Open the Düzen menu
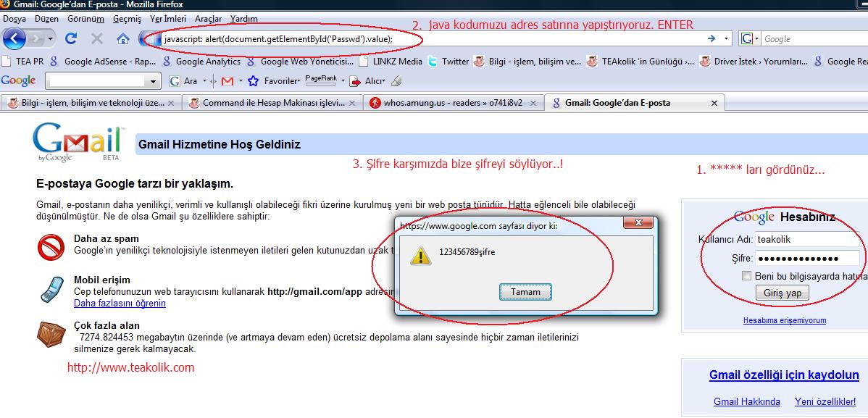The image size is (868, 418). (46, 19)
